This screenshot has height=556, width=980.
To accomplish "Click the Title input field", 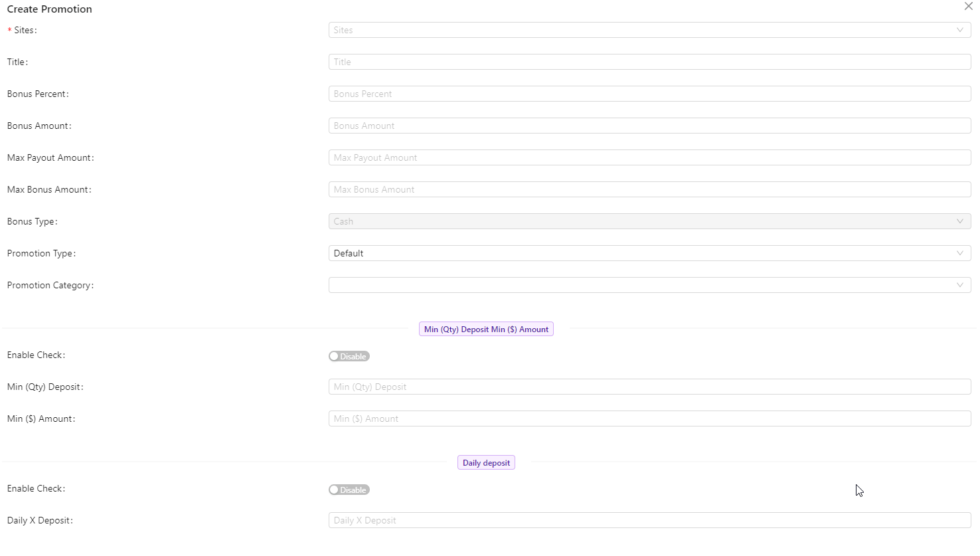I will click(x=649, y=62).
